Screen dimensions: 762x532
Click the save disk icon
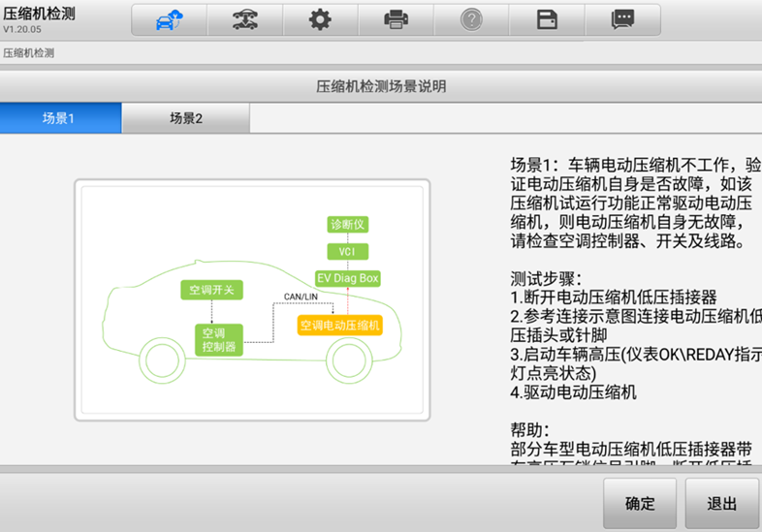point(547,20)
